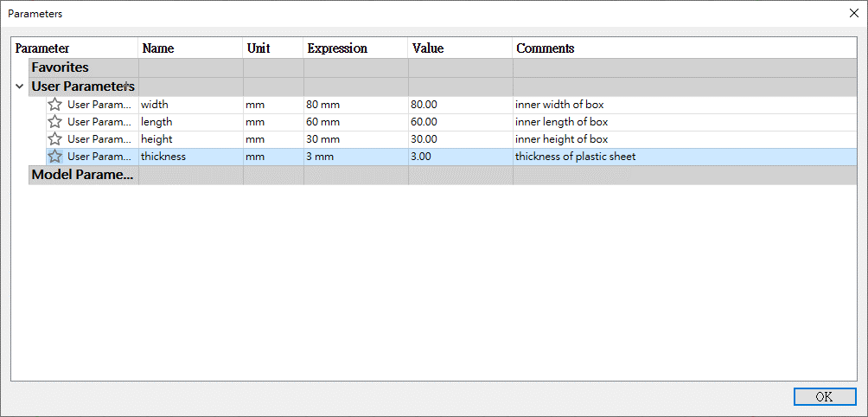The height and width of the screenshot is (417, 868).
Task: Select the Model Parameters group row
Action: (x=82, y=175)
